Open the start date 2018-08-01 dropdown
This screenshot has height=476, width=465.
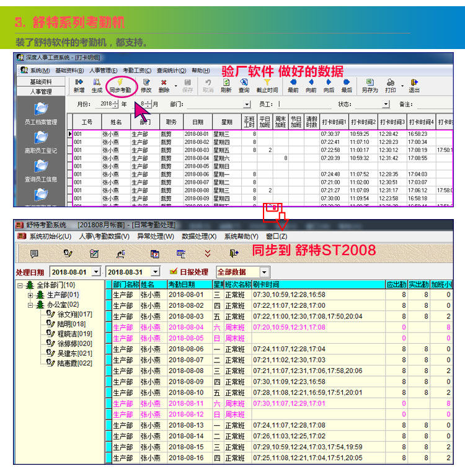(96, 272)
